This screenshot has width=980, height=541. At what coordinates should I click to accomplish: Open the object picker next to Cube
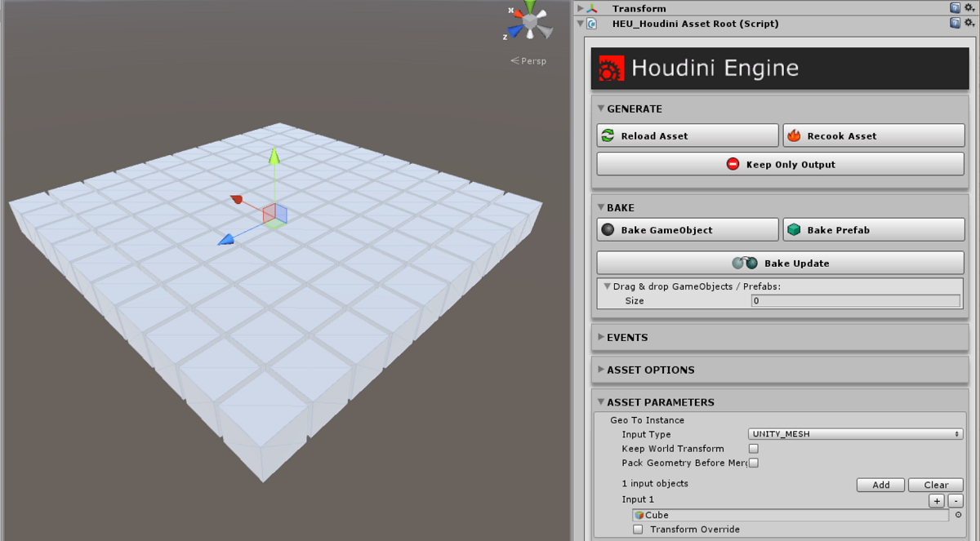(x=958, y=515)
